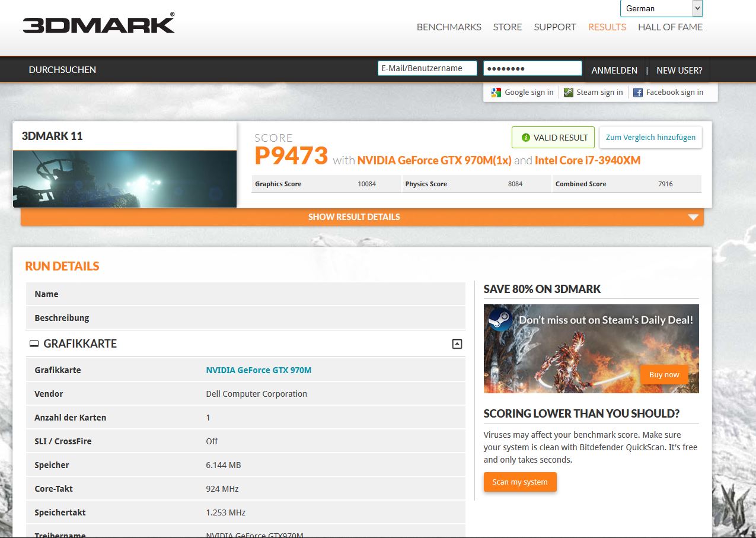The image size is (756, 538).
Task: Click the Combined Score value 7916
Action: (665, 184)
